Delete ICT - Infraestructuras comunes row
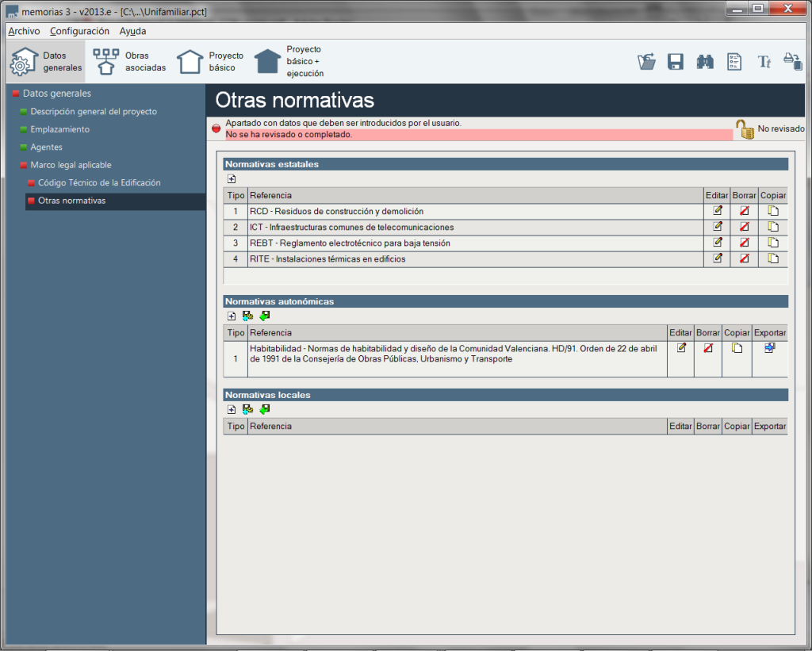 pyautogui.click(x=744, y=227)
